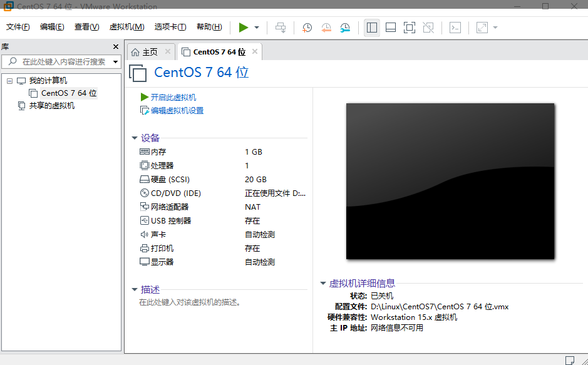588x365 pixels.
Task: Click the virtual machine screen preview thumbnail
Action: [x=450, y=182]
